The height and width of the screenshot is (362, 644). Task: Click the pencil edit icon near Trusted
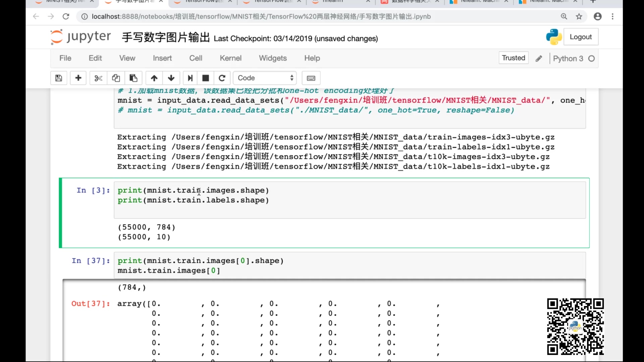[x=539, y=59]
